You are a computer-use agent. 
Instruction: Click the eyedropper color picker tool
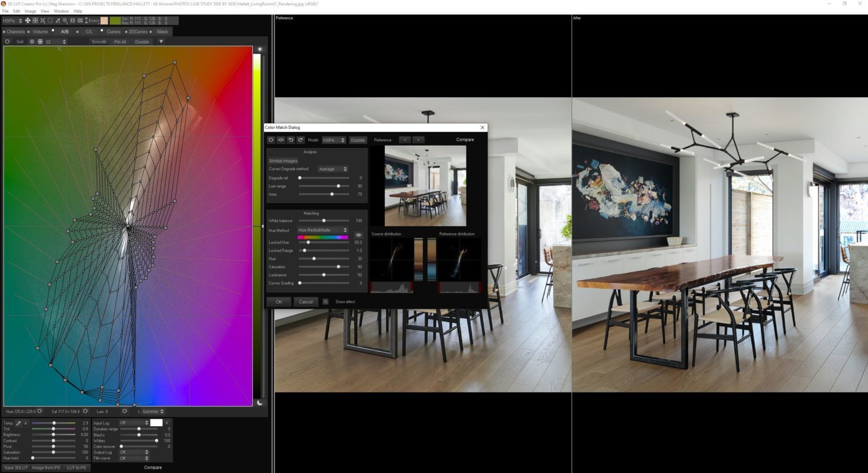57,20
